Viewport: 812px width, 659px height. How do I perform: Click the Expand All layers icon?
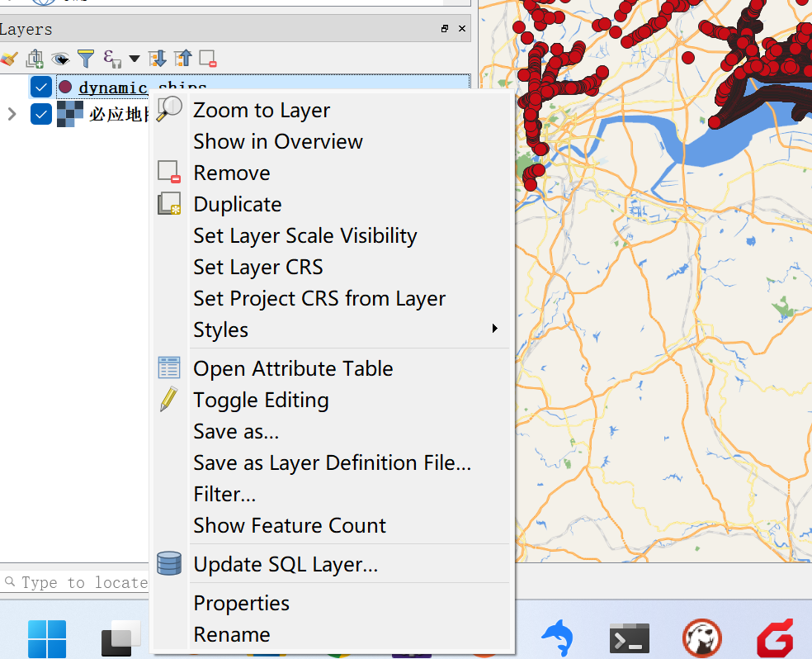(158, 59)
